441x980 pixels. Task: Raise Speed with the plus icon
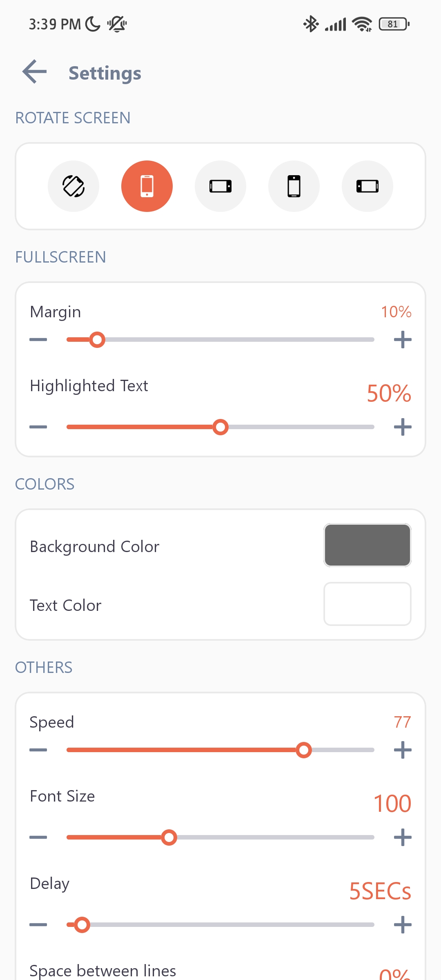(x=403, y=750)
